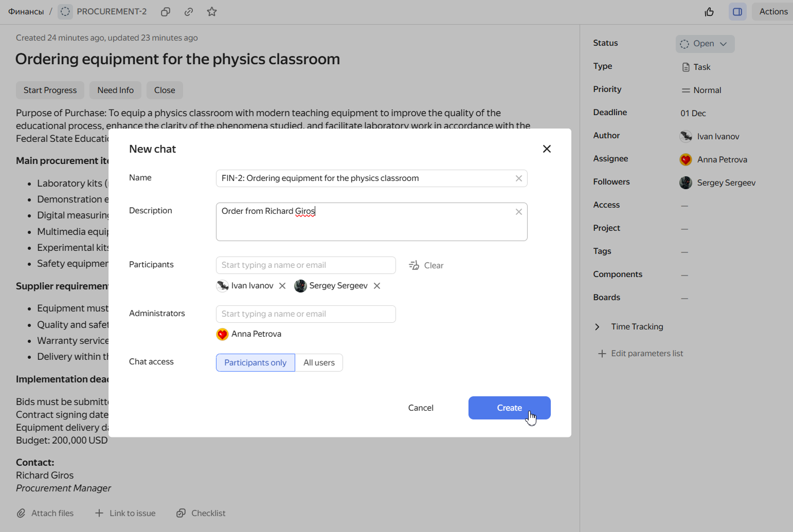Remove Ivan Ivanov from participants
793x532 pixels.
282,286
